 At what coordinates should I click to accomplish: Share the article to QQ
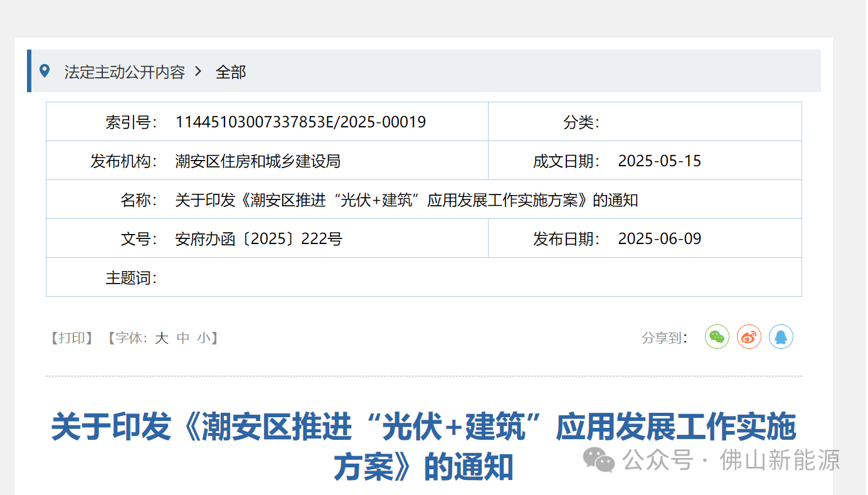point(781,338)
